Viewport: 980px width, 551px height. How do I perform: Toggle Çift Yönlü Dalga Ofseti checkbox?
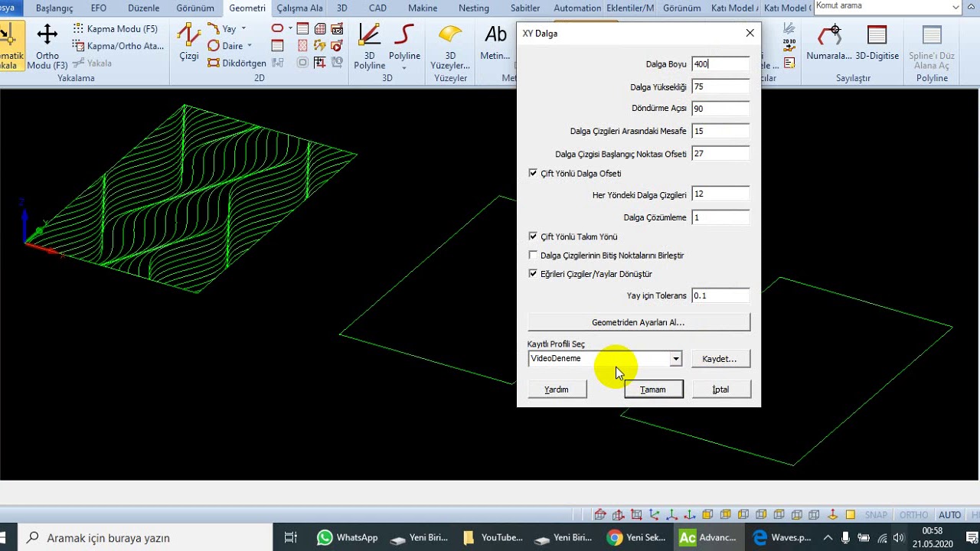[533, 174]
